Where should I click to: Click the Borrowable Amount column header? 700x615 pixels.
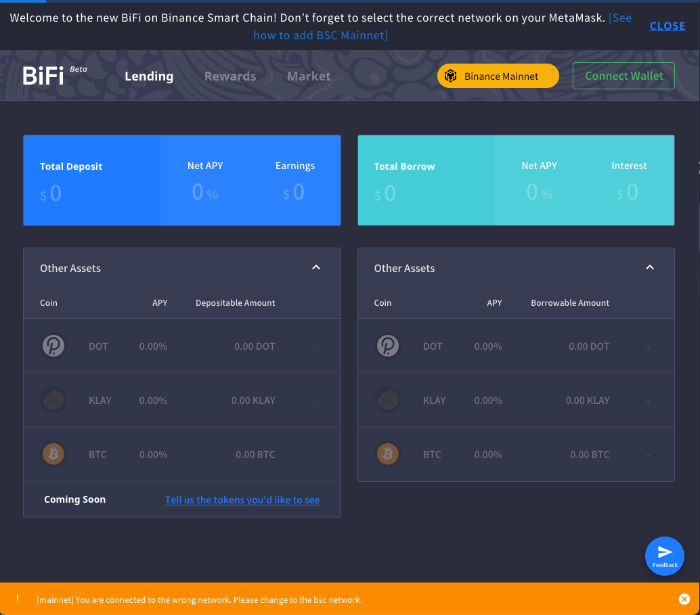click(569, 302)
